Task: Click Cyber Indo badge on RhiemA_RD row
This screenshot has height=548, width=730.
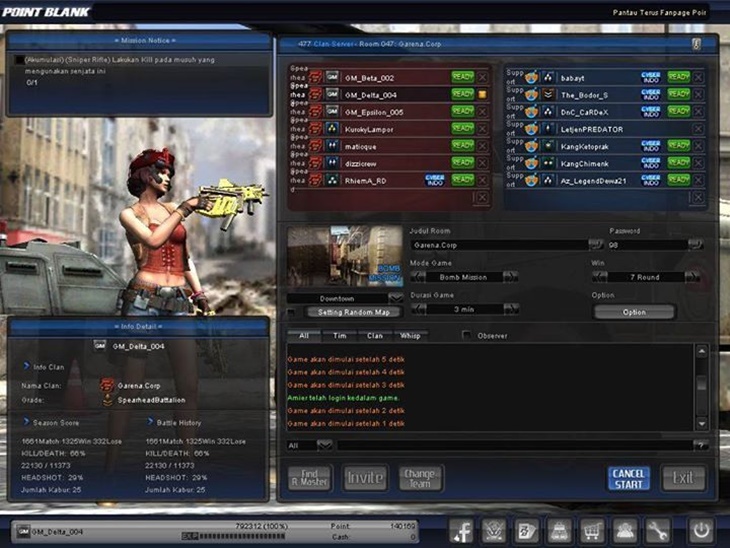Action: [x=435, y=180]
